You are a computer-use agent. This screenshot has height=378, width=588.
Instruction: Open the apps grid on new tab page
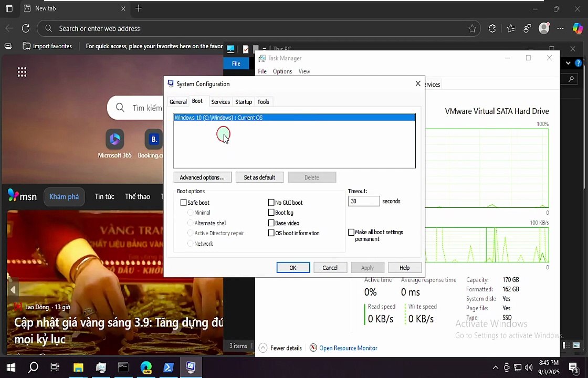[22, 72]
